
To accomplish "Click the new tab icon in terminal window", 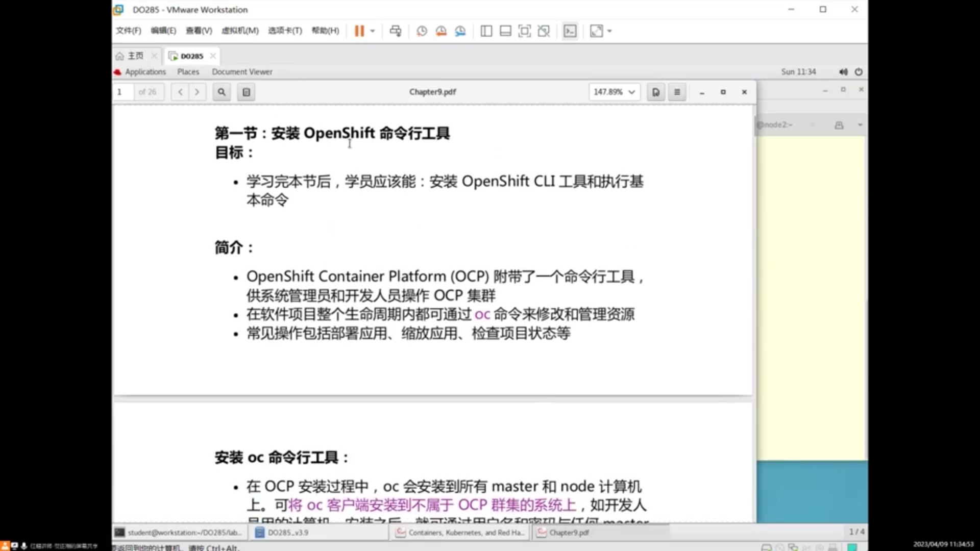I will click(839, 125).
